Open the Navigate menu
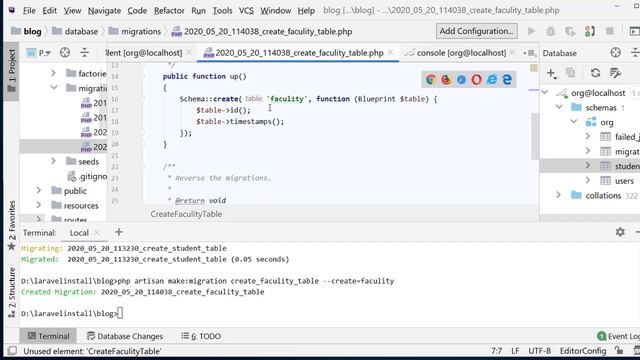640x360 pixels. point(104,10)
